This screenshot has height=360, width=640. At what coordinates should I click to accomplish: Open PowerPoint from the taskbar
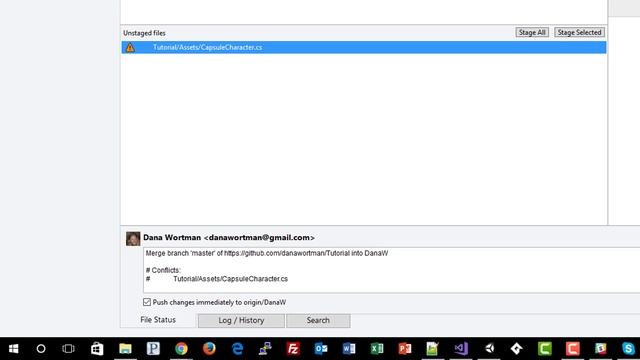405,349
